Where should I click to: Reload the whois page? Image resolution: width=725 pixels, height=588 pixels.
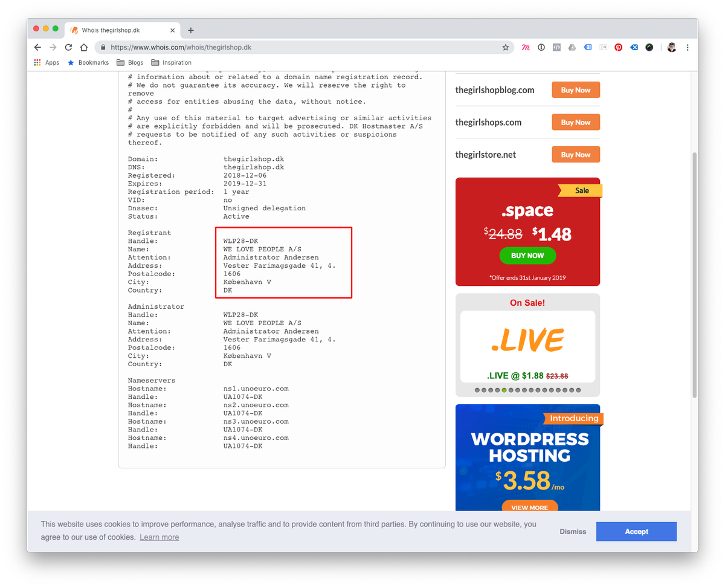(x=69, y=47)
